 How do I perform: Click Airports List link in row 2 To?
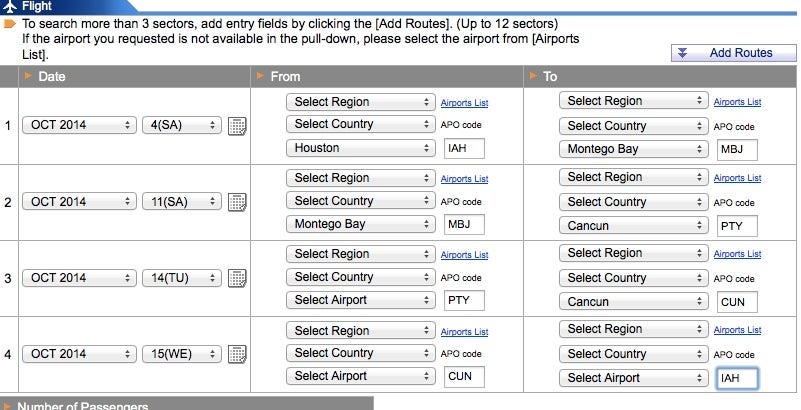coord(737,178)
